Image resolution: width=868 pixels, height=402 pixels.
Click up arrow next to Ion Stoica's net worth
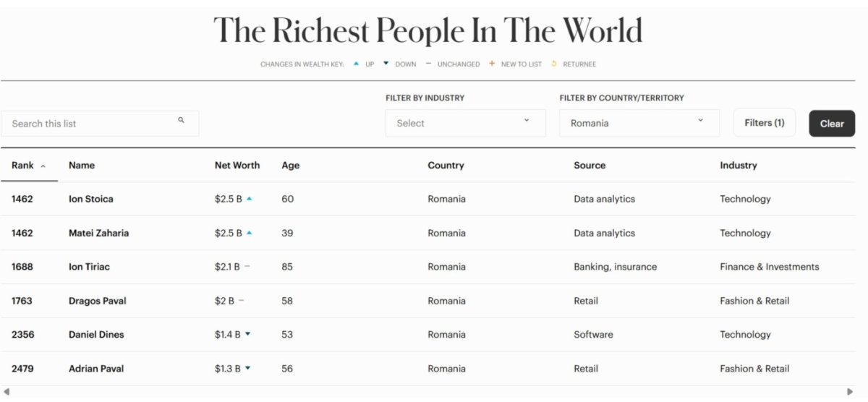click(x=250, y=199)
